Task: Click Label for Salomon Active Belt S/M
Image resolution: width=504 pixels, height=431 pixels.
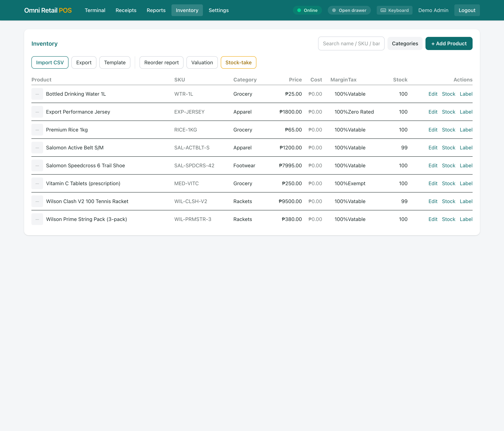Action: click(x=466, y=148)
